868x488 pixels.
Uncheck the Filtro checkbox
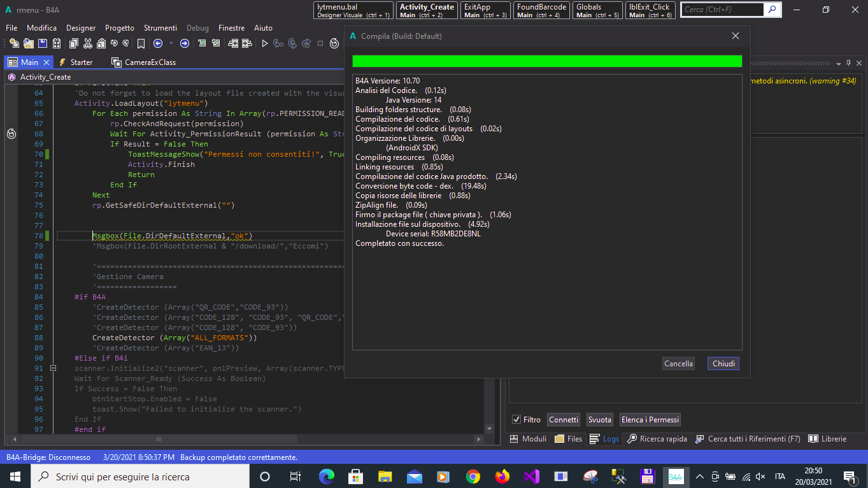(x=516, y=420)
